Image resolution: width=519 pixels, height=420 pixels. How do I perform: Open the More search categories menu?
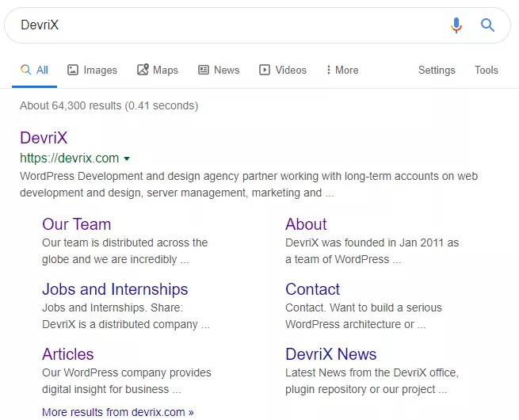click(342, 70)
